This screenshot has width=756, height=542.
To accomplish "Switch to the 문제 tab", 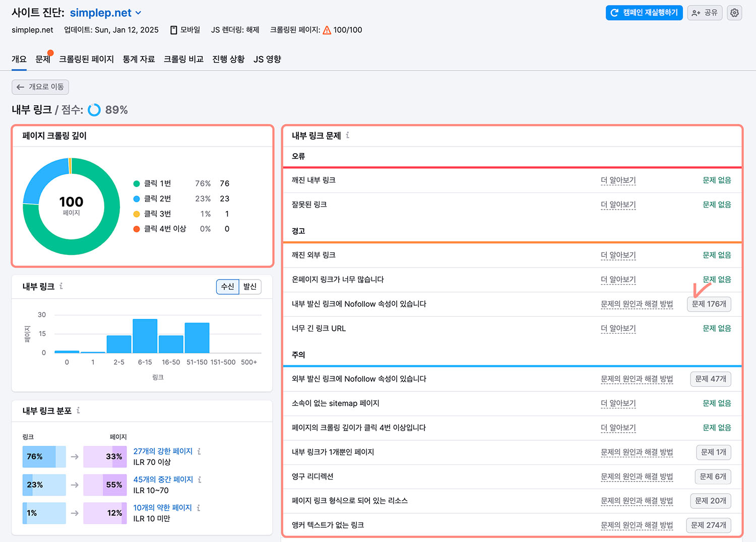I will pyautogui.click(x=43, y=59).
